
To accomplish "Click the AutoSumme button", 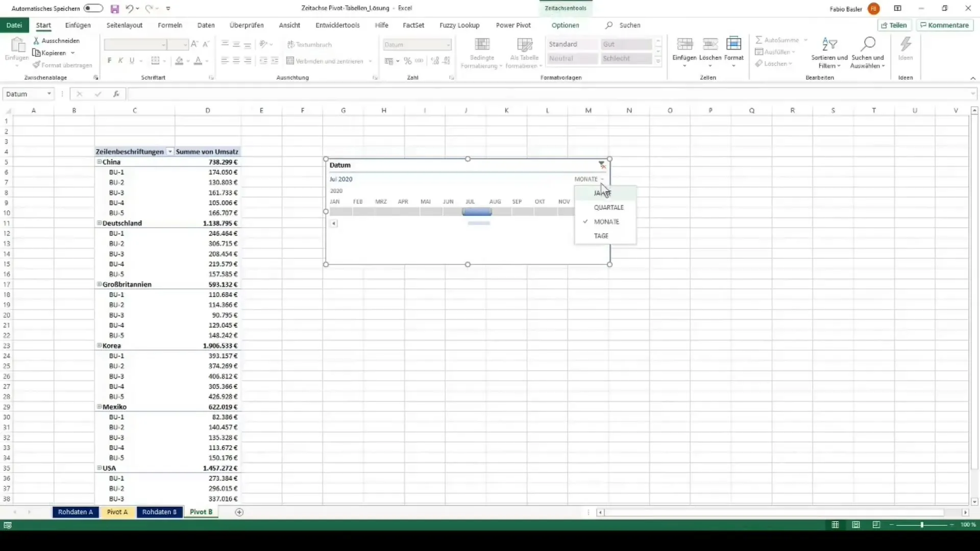I will click(777, 40).
